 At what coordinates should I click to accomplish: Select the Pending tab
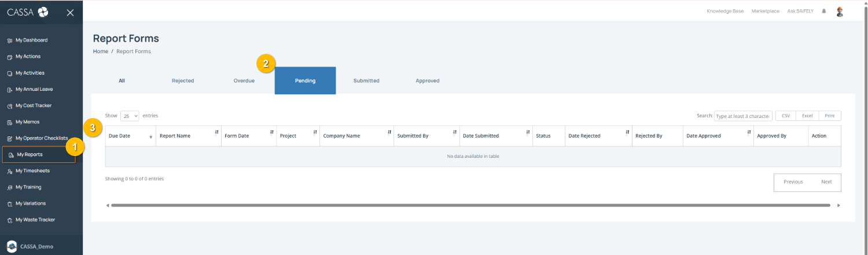(x=305, y=80)
